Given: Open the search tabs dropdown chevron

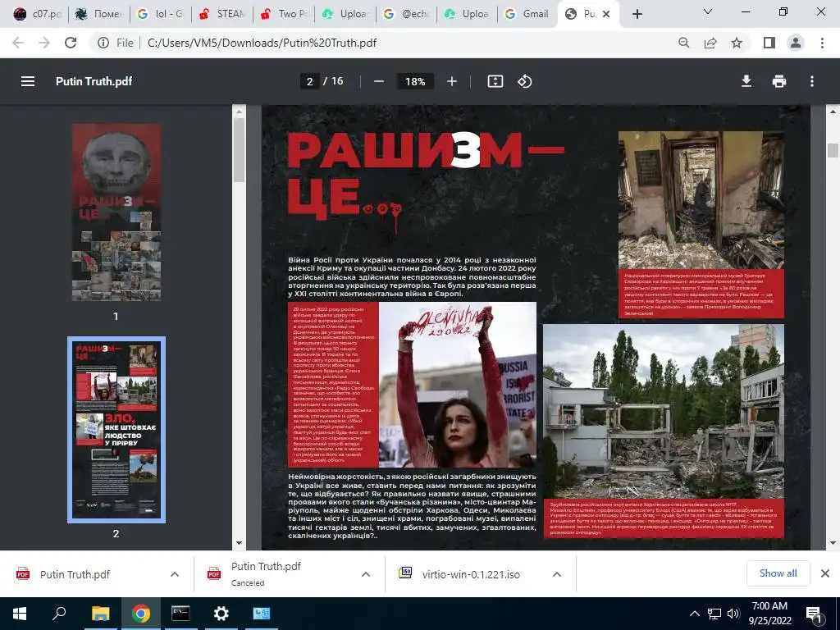Looking at the screenshot, I should coord(708,11).
